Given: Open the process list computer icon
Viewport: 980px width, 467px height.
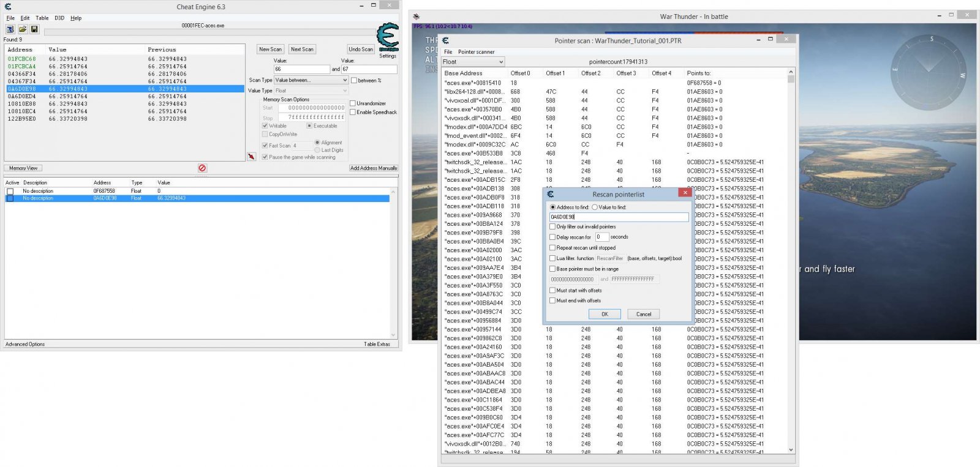Looking at the screenshot, I should click(x=10, y=29).
